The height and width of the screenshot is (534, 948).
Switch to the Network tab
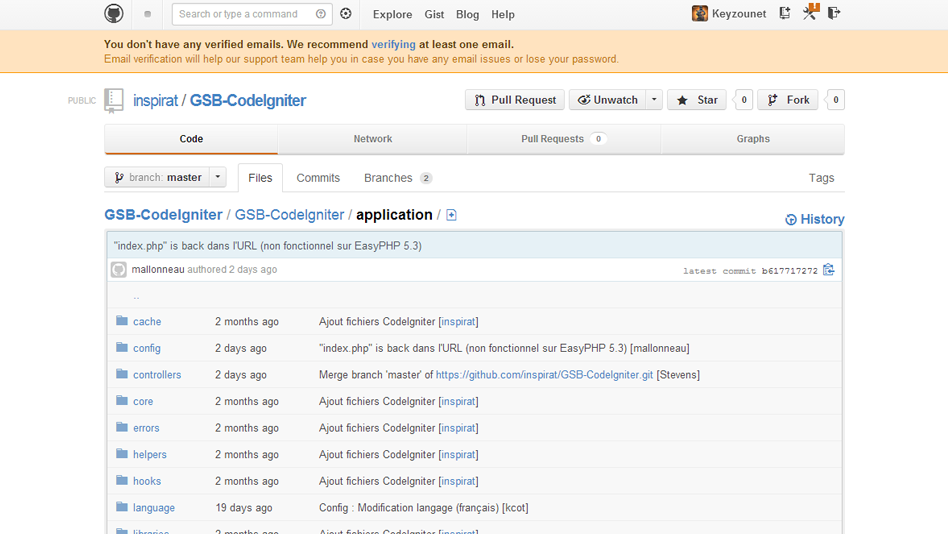(372, 139)
